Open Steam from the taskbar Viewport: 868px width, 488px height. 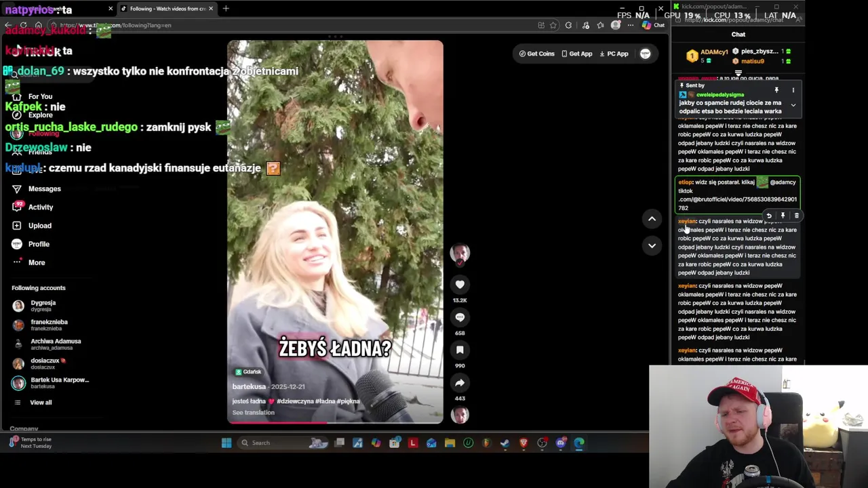click(505, 443)
